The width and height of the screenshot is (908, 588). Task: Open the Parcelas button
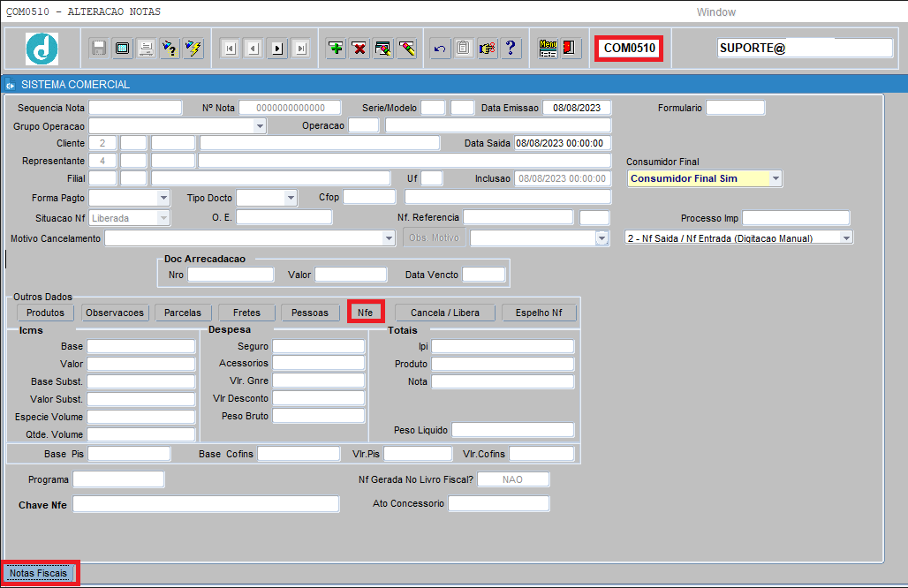pos(183,313)
